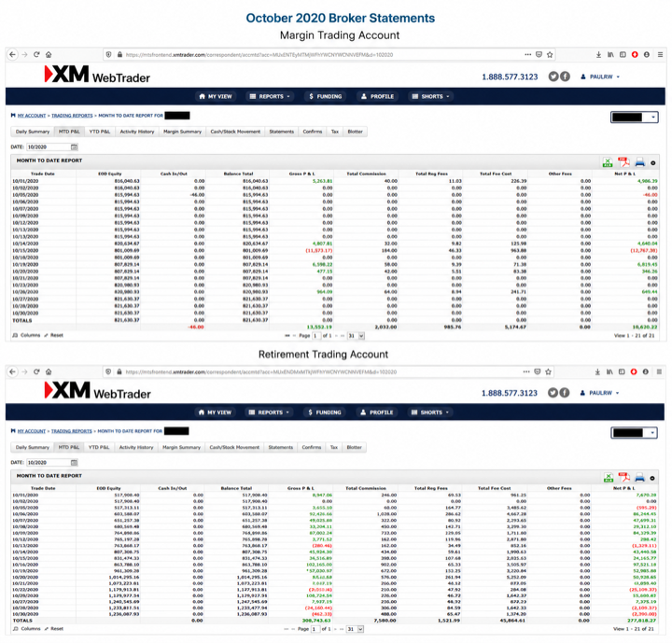672x643 pixels.
Task: Print the Margin account month report
Action: click(639, 162)
